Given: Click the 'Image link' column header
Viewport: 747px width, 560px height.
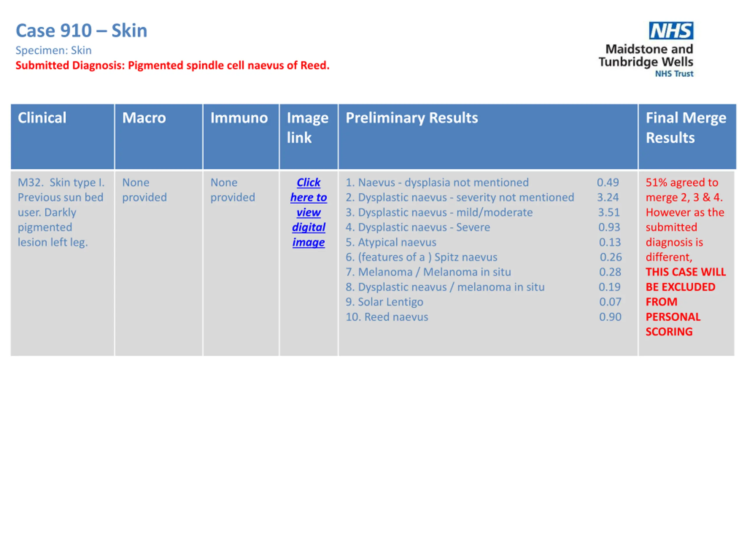Looking at the screenshot, I should tap(308, 136).
